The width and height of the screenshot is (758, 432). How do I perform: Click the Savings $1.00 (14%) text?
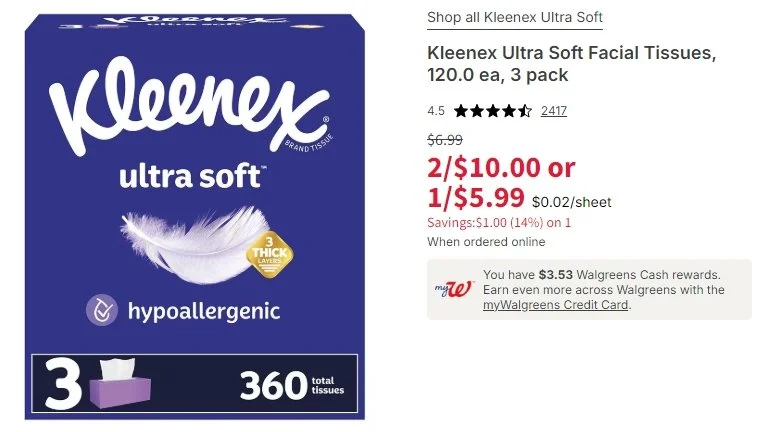(x=499, y=223)
